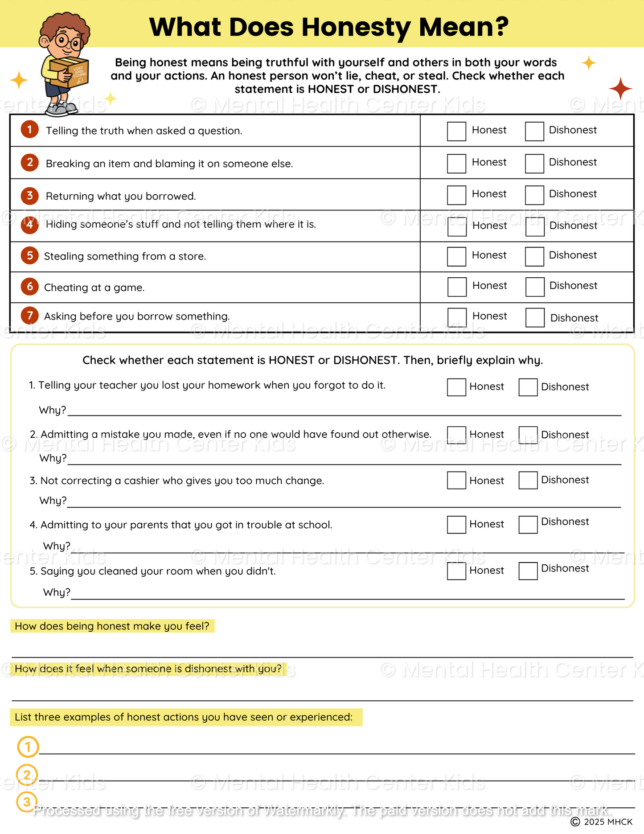The height and width of the screenshot is (834, 644).
Task: Click the red number 4 circle icon
Action: [x=30, y=224]
